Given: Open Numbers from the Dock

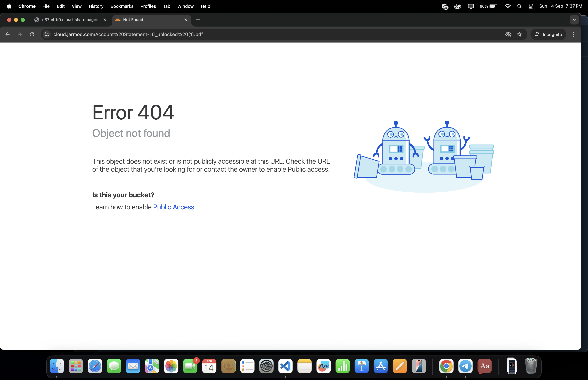Looking at the screenshot, I should click(343, 366).
